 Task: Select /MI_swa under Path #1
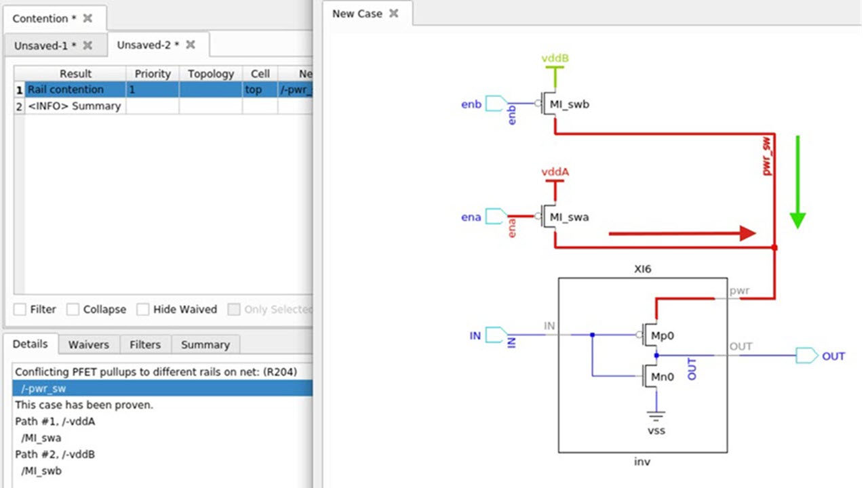point(41,438)
